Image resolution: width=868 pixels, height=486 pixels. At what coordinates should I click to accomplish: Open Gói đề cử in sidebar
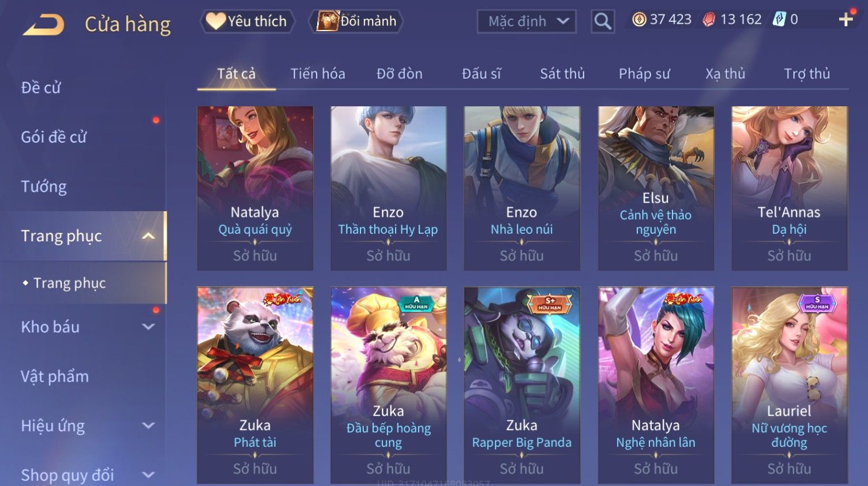(x=54, y=137)
